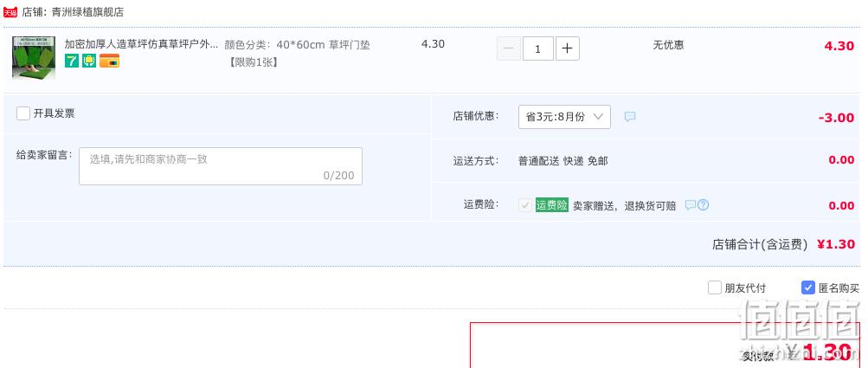Click the Tmall store logo icon

[x=10, y=12]
